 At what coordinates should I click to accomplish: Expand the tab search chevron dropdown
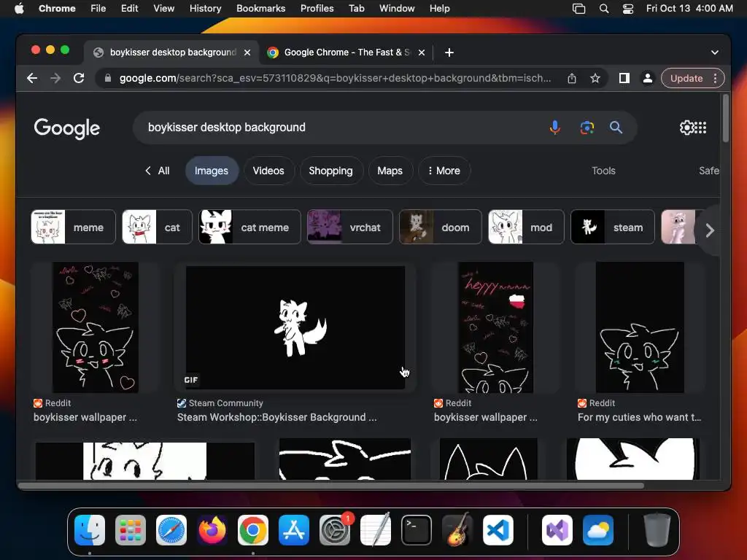click(x=715, y=52)
